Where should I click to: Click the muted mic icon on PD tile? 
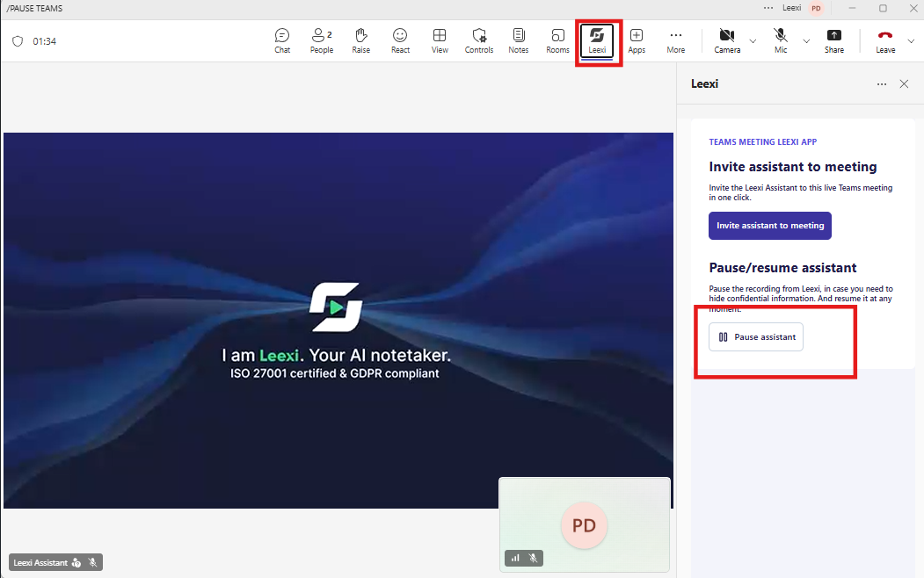click(x=534, y=558)
